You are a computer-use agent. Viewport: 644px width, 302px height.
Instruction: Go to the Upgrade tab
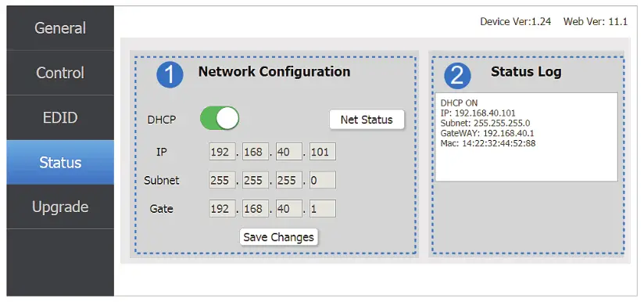pos(60,207)
